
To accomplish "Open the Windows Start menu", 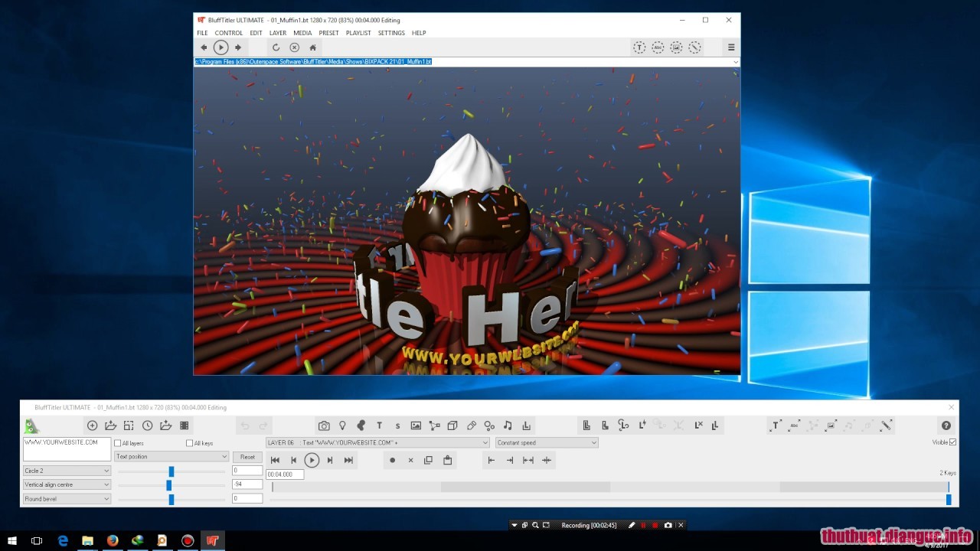I will 12,540.
